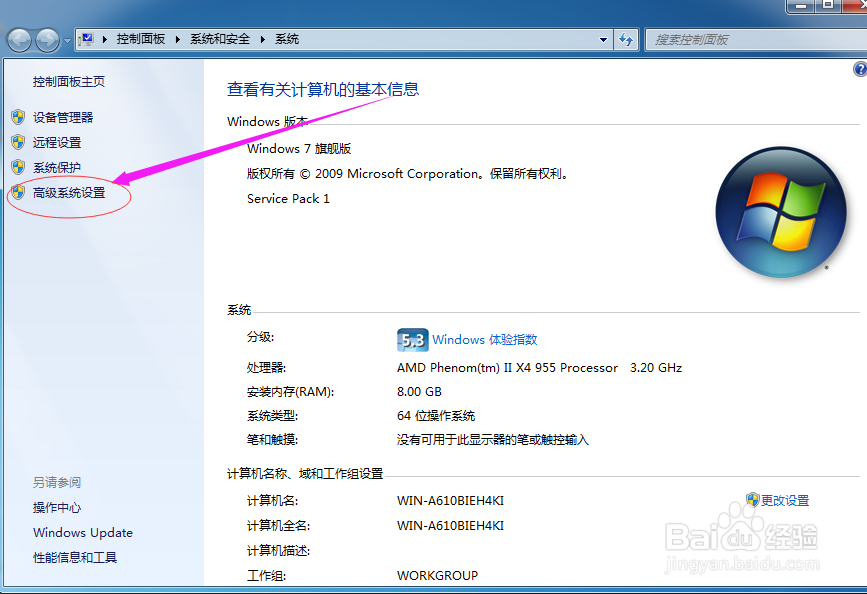867x594 pixels.
Task: Click shield icon next to 系统保护
Action: click(x=18, y=167)
